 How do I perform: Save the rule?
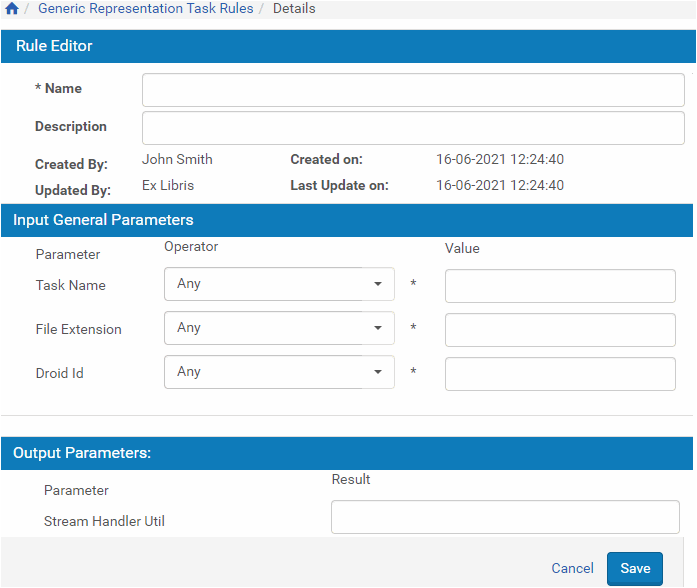(635, 568)
